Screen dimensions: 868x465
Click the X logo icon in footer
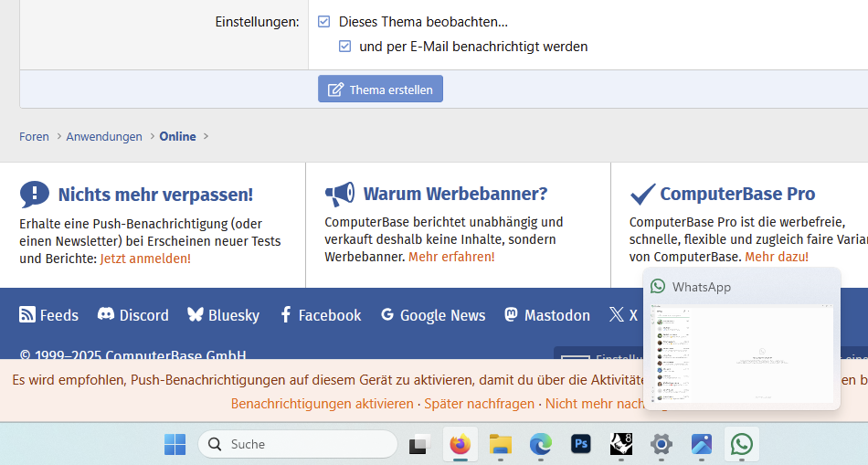tap(616, 314)
